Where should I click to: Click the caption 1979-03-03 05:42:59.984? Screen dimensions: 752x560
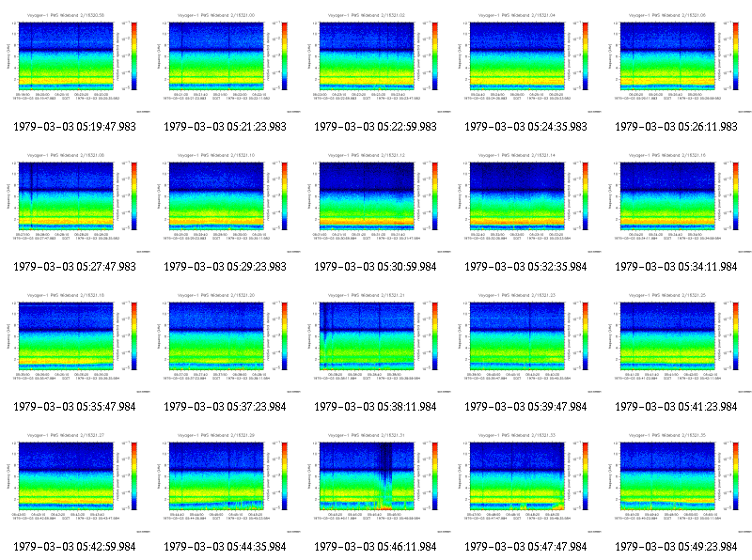coord(75,547)
